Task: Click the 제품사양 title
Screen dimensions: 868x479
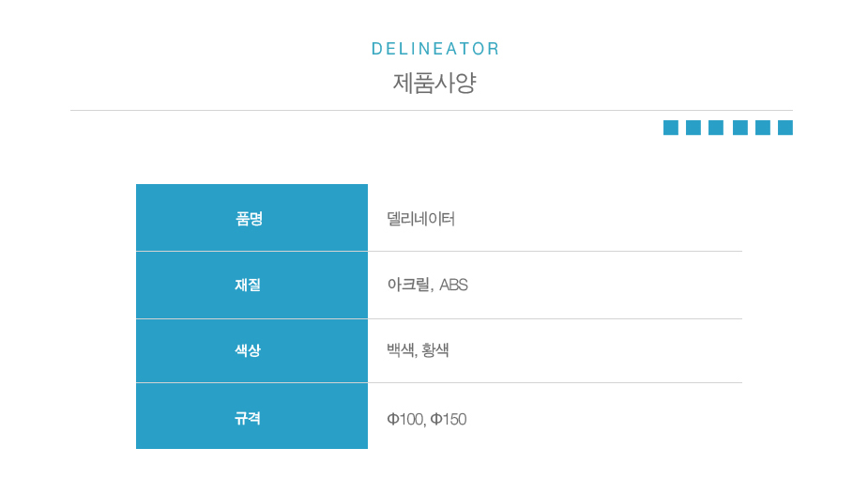Action: (434, 83)
